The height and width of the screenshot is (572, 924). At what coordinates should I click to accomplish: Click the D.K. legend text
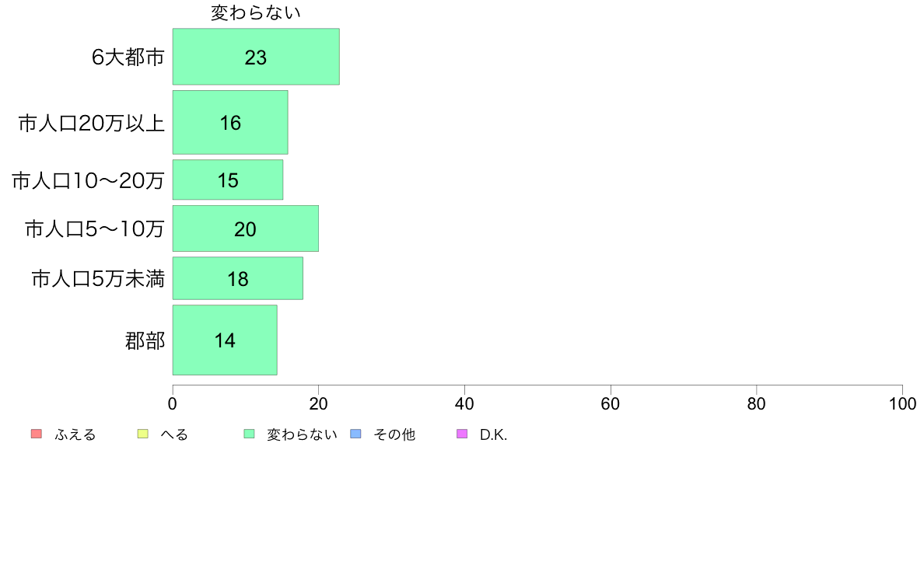[493, 434]
